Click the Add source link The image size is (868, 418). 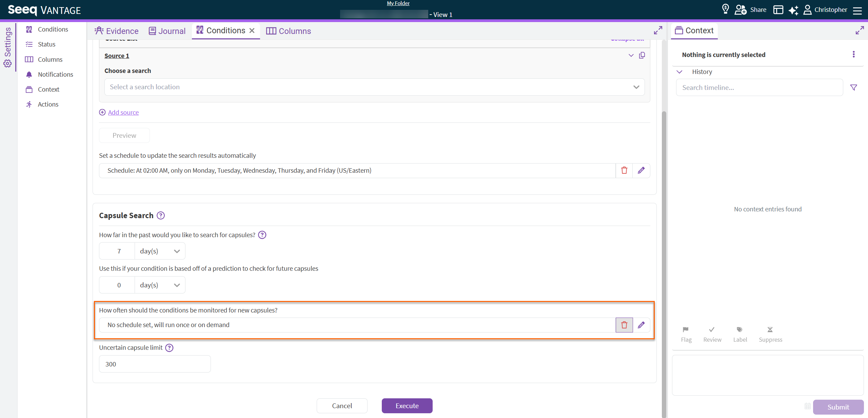pos(123,112)
